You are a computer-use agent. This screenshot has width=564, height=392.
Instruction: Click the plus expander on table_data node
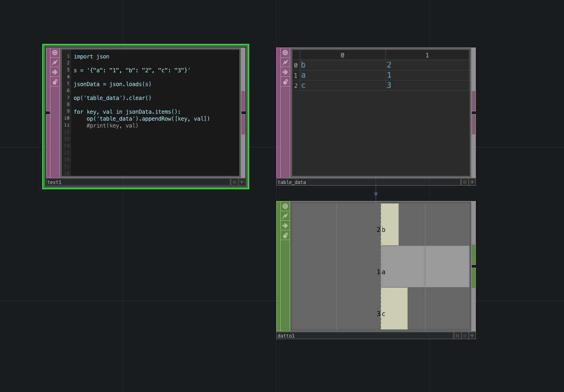tap(472, 182)
